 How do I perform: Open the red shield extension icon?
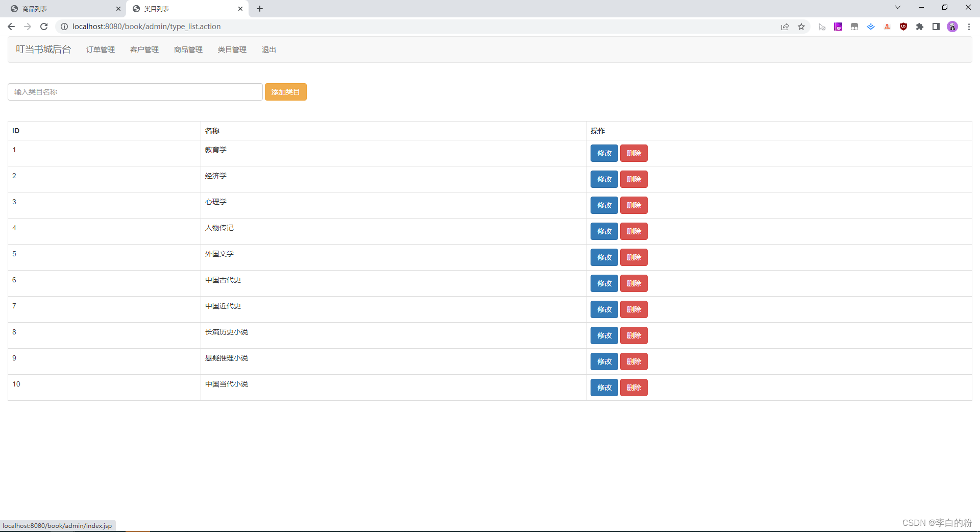(x=903, y=27)
